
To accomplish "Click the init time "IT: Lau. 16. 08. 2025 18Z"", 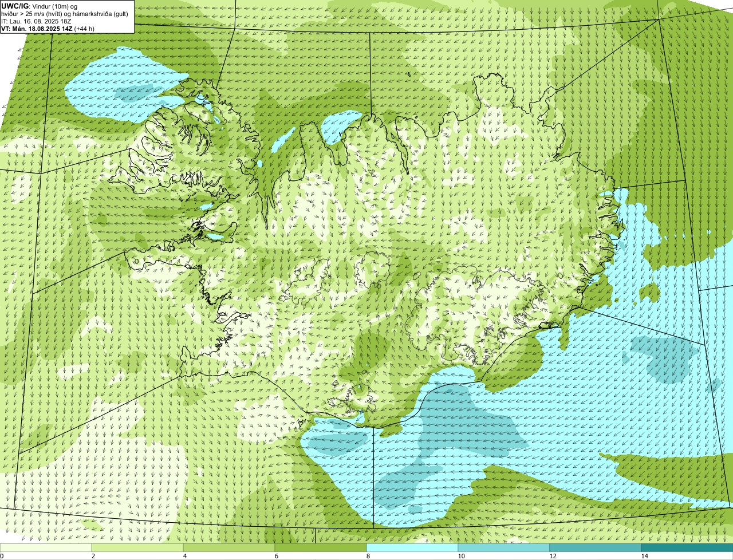I will pos(37,21).
